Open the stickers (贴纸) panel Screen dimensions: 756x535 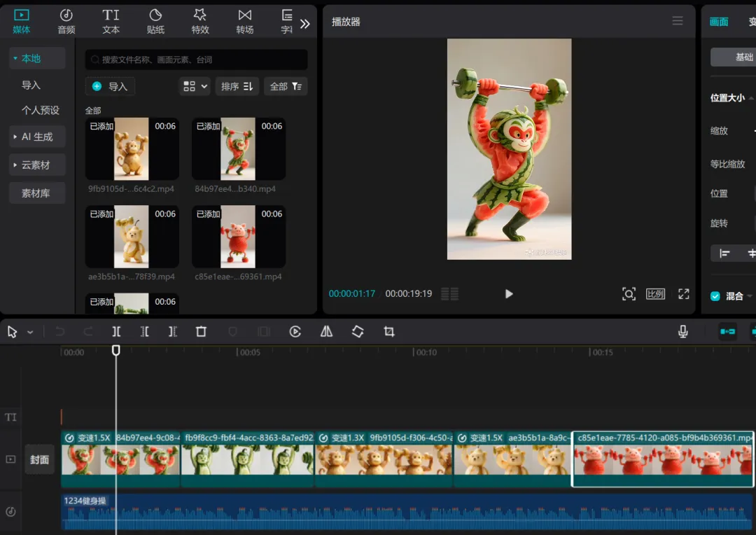(155, 22)
